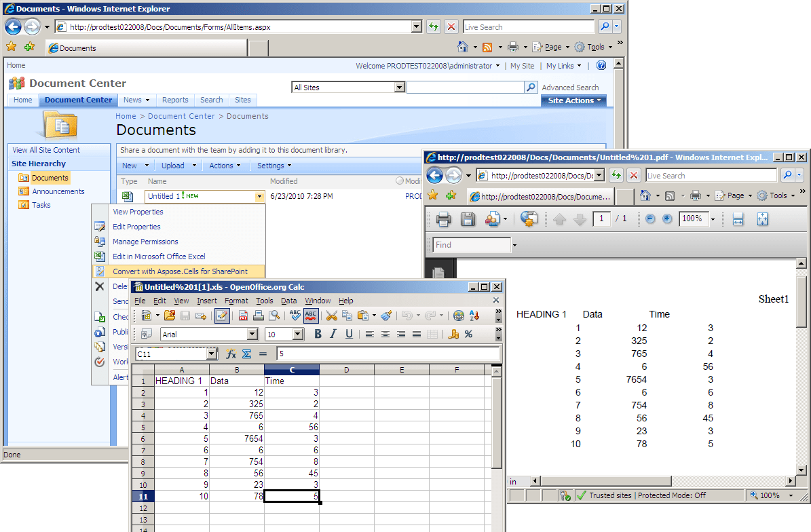This screenshot has width=811, height=532.
Task: Click the PDF zoom out minus button
Action: click(x=650, y=218)
